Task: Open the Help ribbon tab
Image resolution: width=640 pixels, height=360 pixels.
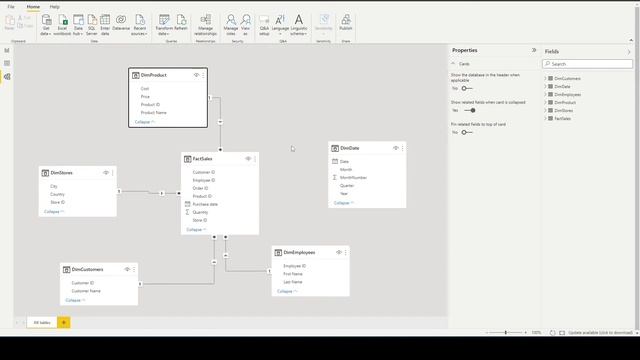Action: click(x=54, y=7)
